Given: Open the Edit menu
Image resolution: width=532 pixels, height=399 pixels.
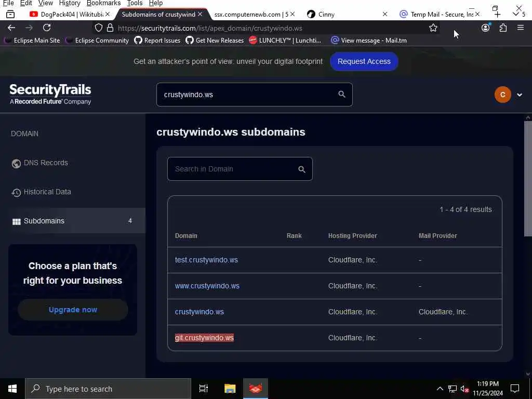Looking at the screenshot, I should tap(26, 3).
